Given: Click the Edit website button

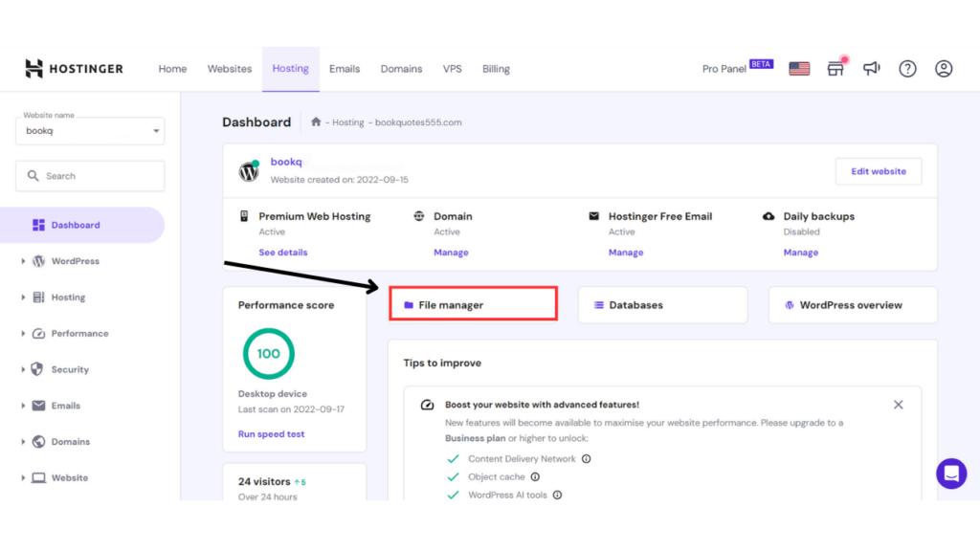Looking at the screenshot, I should (x=879, y=171).
